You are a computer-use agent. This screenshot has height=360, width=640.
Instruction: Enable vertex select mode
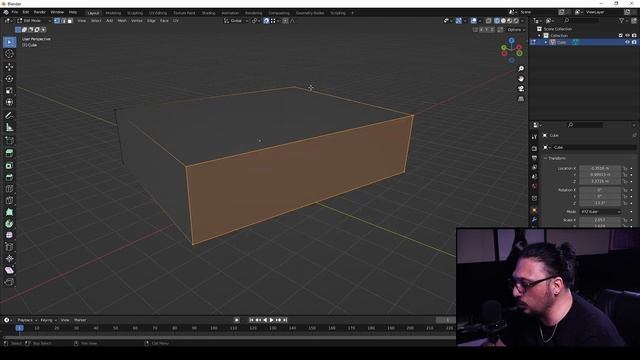coord(57,20)
